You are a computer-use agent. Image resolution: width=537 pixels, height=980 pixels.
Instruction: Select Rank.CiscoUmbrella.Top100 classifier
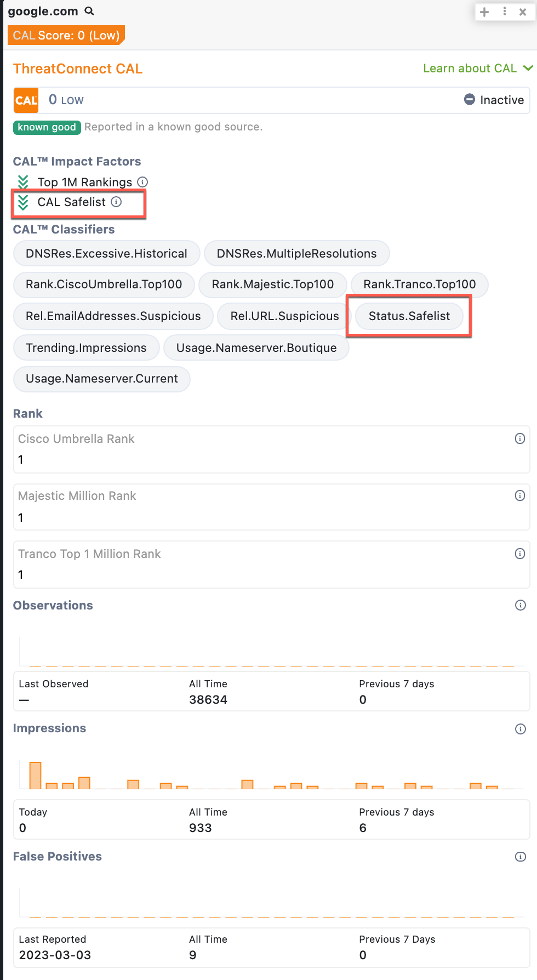[x=104, y=284]
